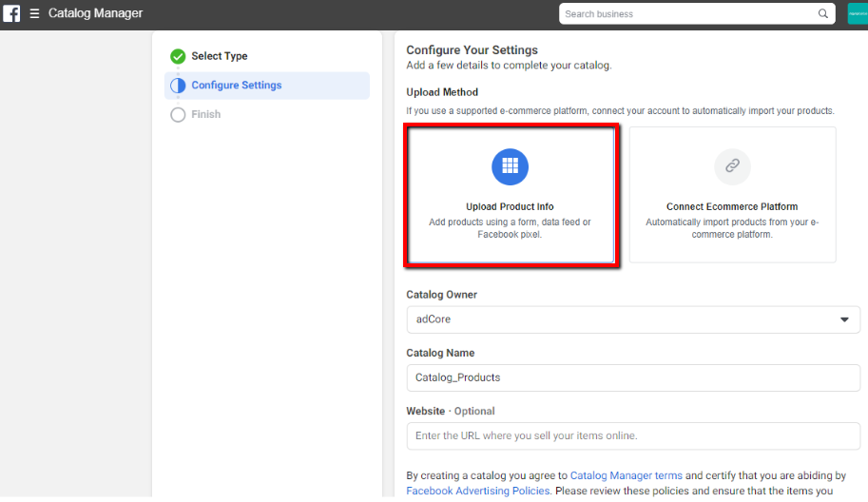This screenshot has height=502, width=868.
Task: Open the Facebook Advertising Policies link
Action: click(x=477, y=491)
